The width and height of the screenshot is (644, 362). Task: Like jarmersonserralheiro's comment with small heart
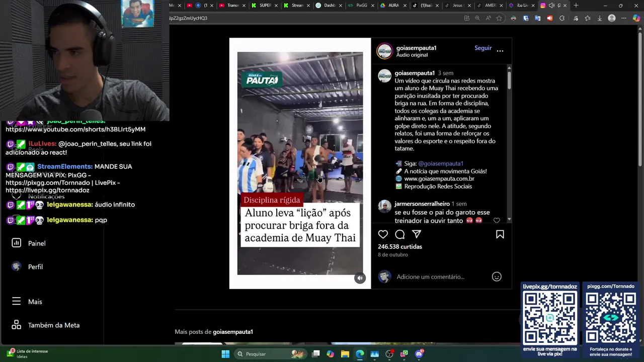[x=497, y=220]
